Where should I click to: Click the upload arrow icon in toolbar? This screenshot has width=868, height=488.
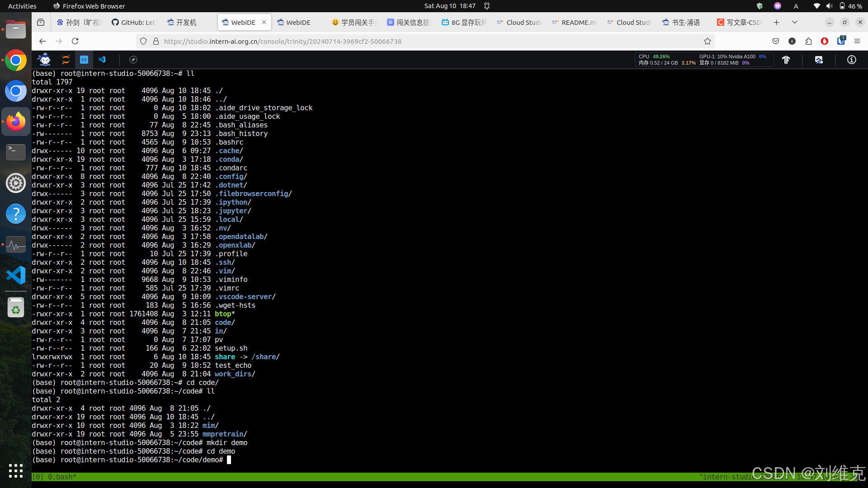(786, 60)
